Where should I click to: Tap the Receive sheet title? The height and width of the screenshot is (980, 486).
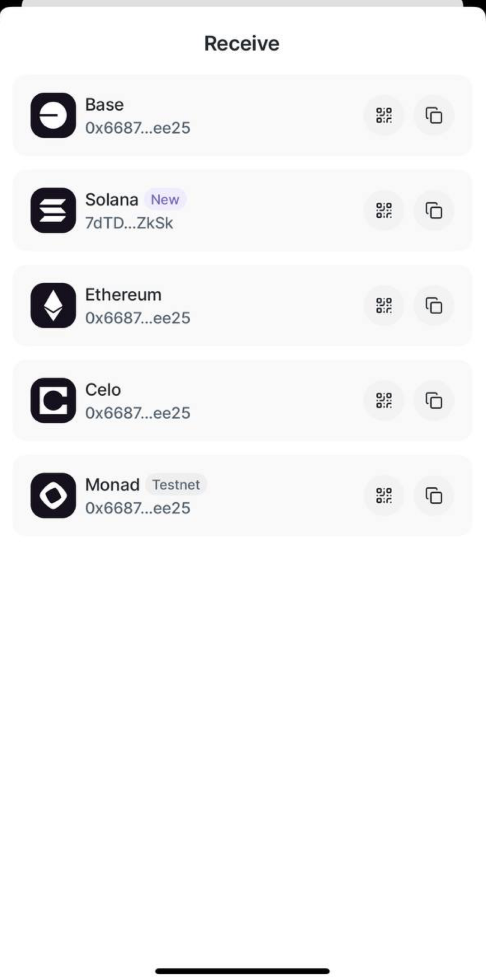tap(242, 44)
